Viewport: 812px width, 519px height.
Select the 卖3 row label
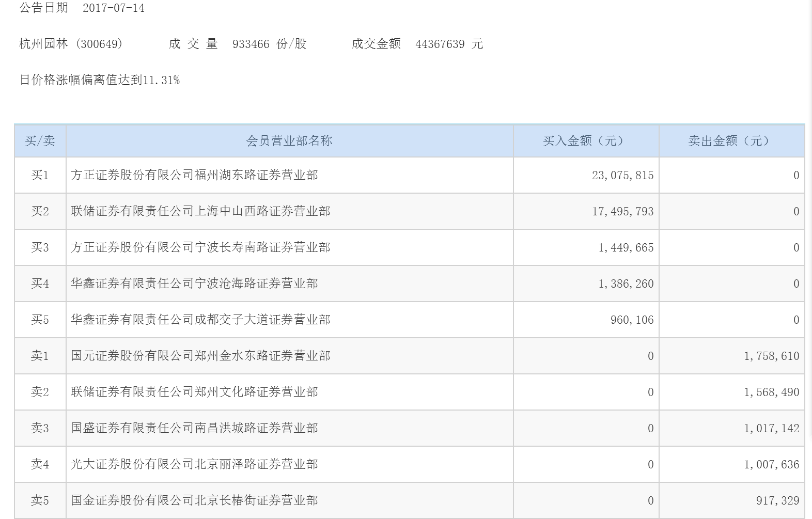point(40,428)
